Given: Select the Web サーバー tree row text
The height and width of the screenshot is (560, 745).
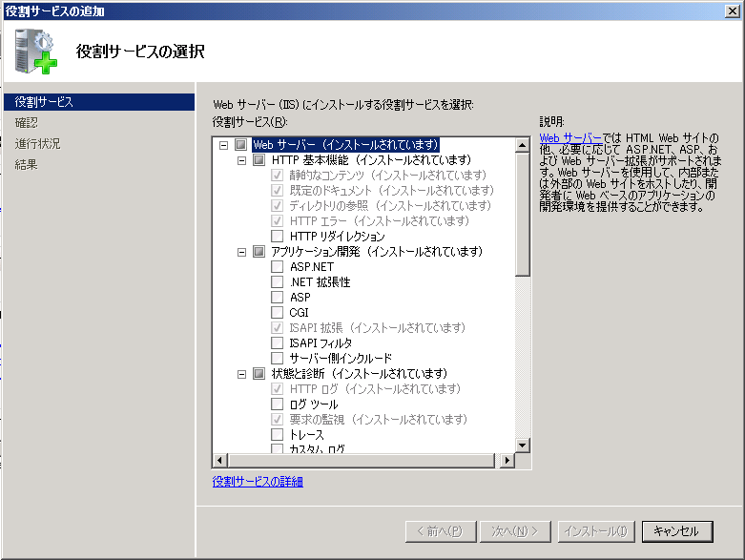Looking at the screenshot, I should click(x=345, y=144).
